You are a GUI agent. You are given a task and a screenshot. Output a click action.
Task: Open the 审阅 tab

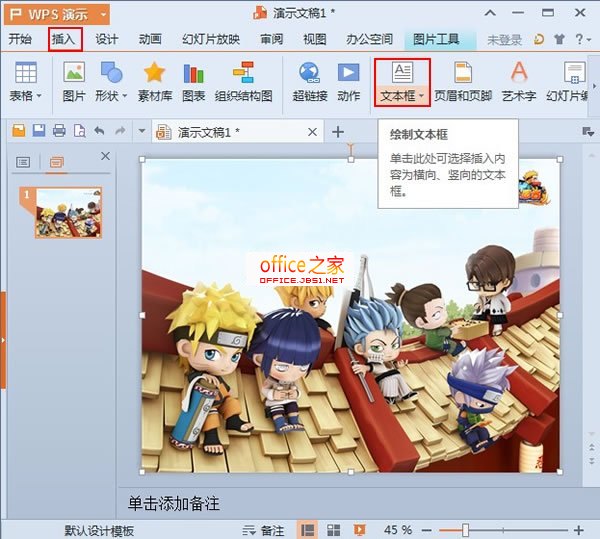point(272,39)
